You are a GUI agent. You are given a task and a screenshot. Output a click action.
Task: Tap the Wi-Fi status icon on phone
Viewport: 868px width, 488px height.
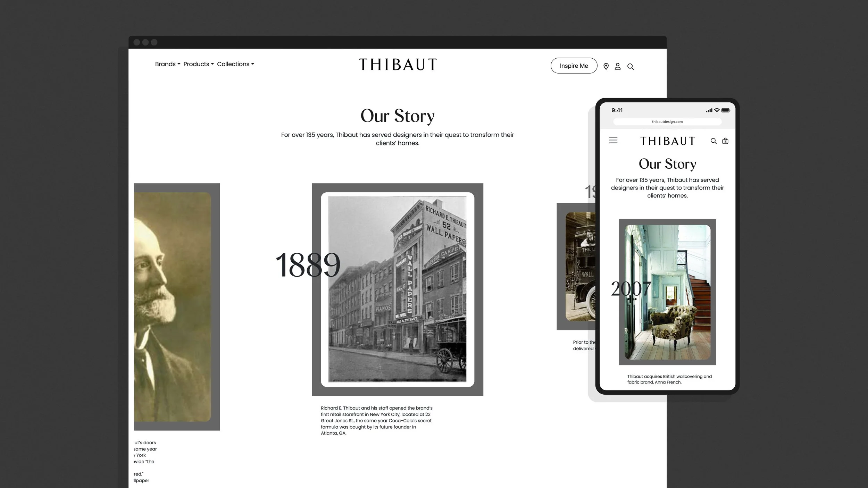click(x=717, y=110)
